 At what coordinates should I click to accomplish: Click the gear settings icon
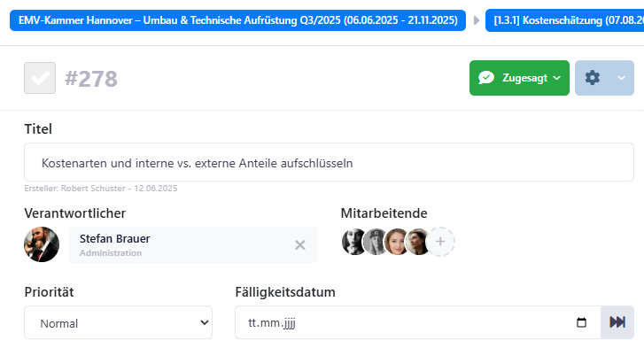(593, 78)
